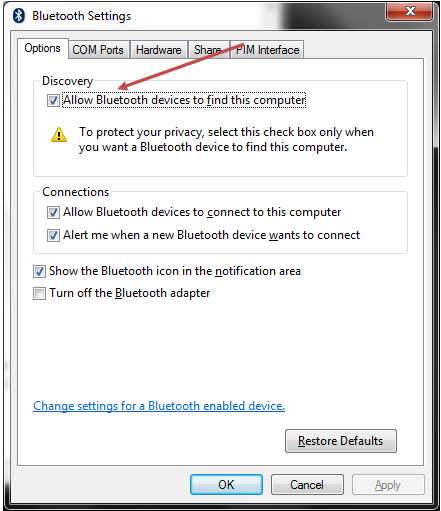This screenshot has width=441, height=511.
Task: Switch to the COM Ports tab
Action: coord(98,50)
